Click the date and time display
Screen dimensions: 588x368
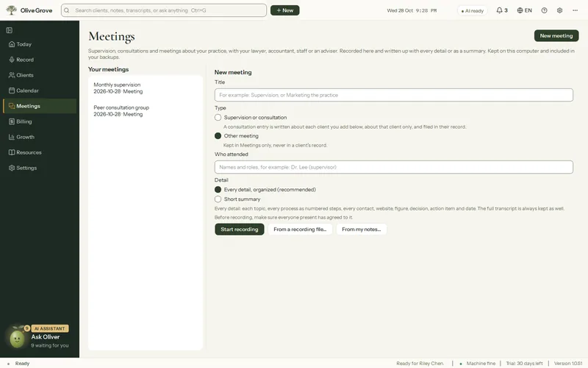point(412,10)
